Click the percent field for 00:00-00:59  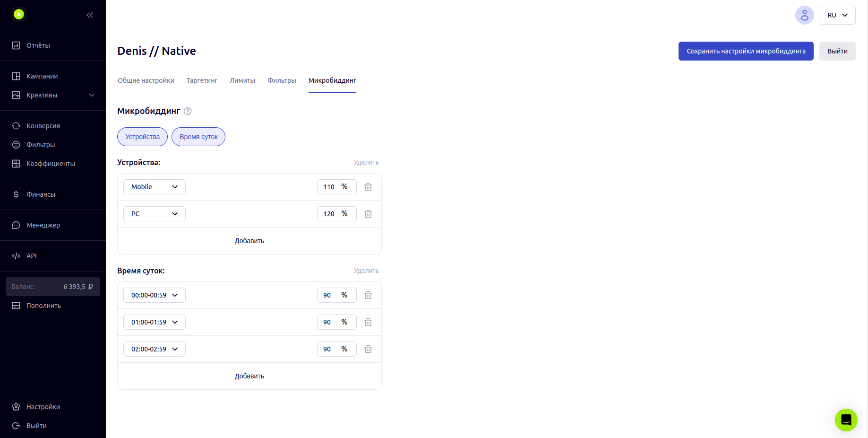336,295
